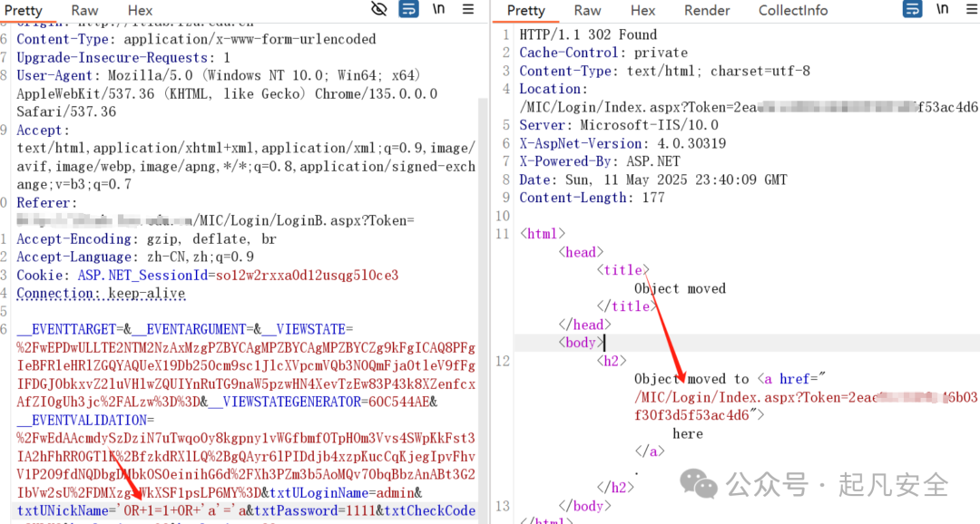Click the X-AspNet-Version header

click(x=622, y=143)
